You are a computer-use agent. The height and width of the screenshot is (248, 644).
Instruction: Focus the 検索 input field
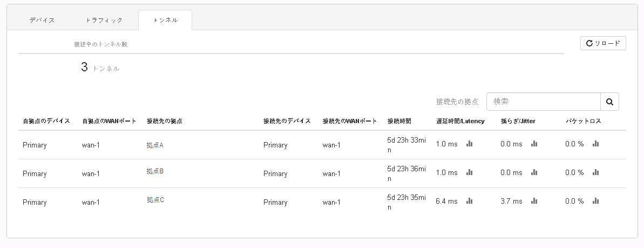543,102
